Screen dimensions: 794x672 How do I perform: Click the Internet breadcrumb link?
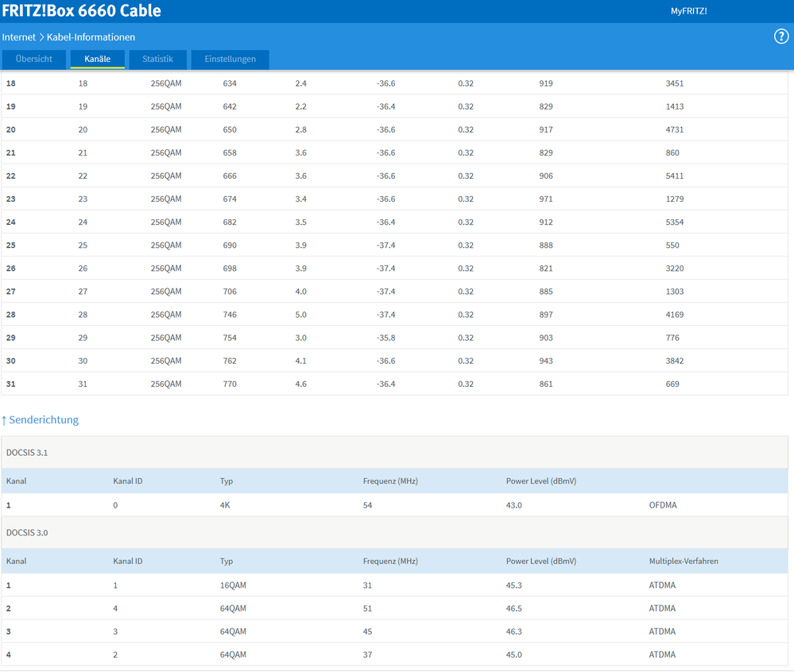pyautogui.click(x=19, y=37)
